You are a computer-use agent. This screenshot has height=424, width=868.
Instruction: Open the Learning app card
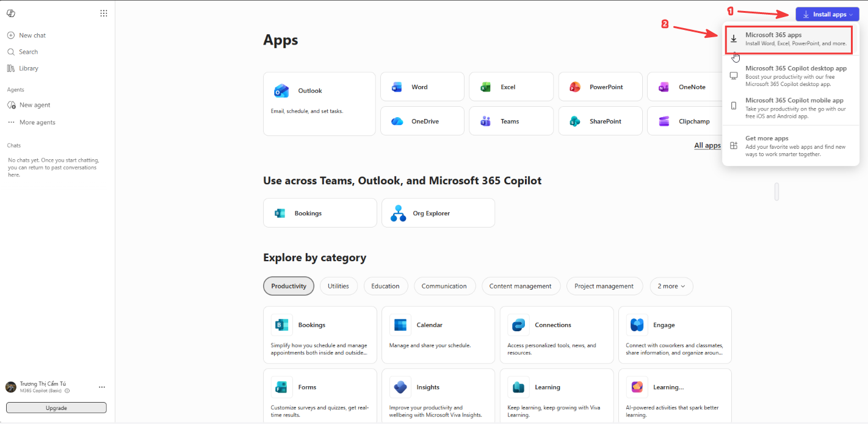tap(557, 395)
